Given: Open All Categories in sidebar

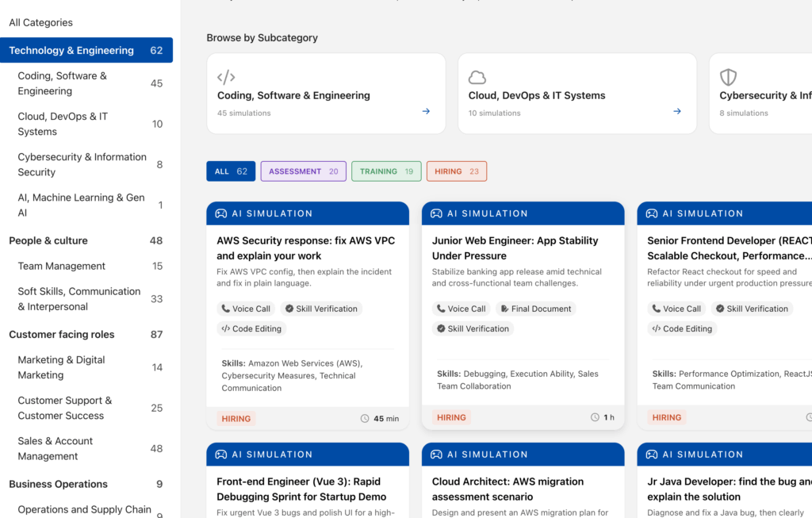Looking at the screenshot, I should [x=40, y=23].
